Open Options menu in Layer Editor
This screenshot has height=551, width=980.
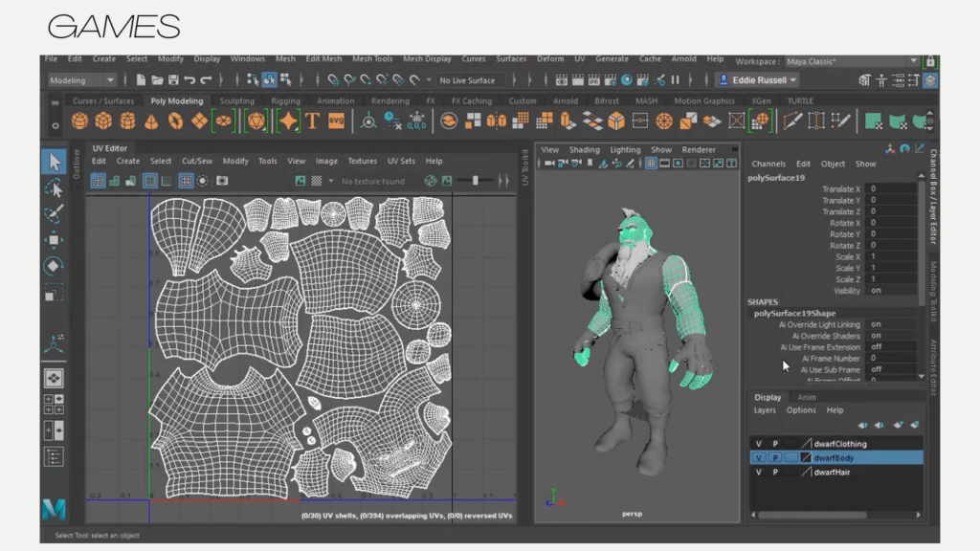[801, 410]
